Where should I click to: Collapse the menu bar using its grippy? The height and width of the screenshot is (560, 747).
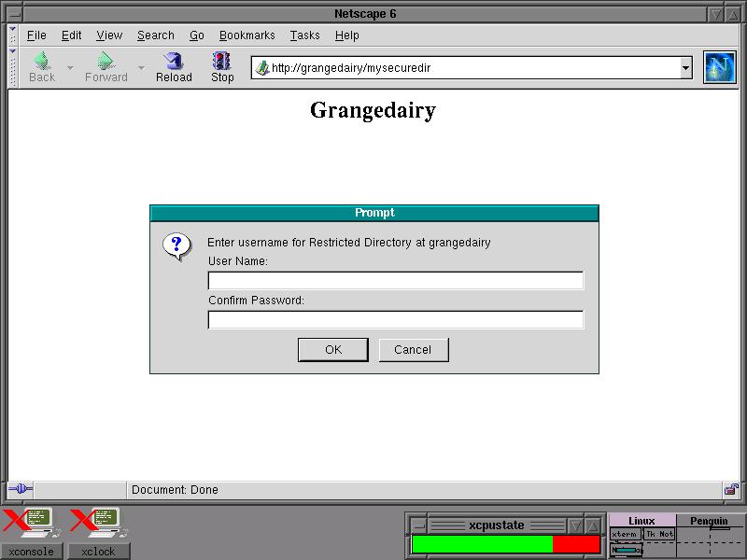(13, 35)
